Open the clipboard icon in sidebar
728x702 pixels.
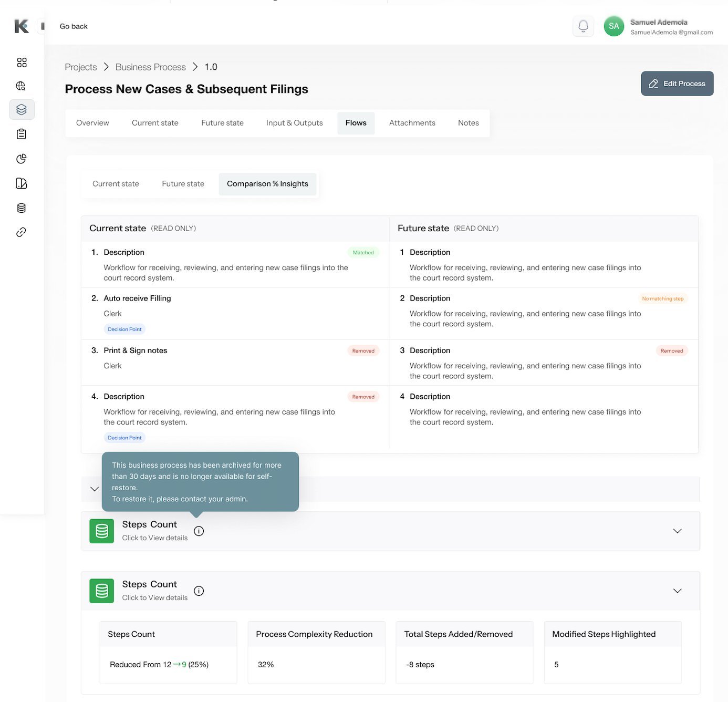[x=22, y=134]
